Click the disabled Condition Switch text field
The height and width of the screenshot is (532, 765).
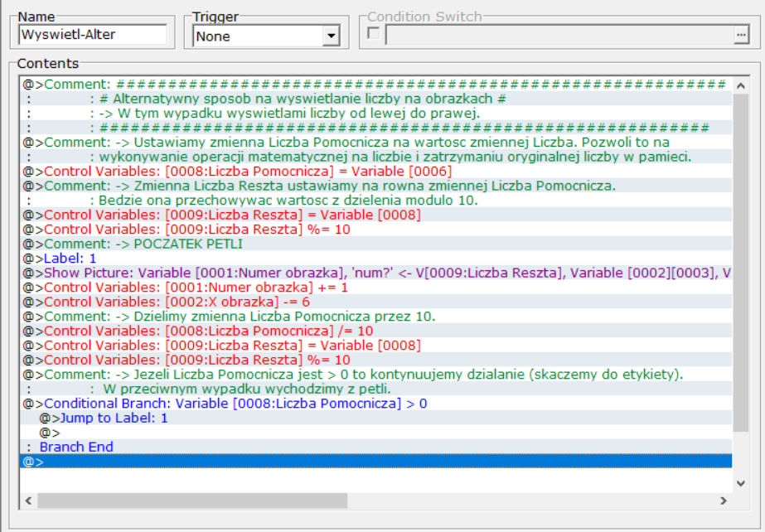(x=559, y=35)
